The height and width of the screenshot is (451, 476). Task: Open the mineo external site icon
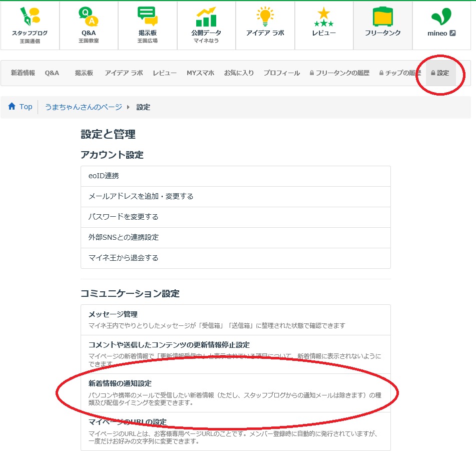pyautogui.click(x=441, y=17)
